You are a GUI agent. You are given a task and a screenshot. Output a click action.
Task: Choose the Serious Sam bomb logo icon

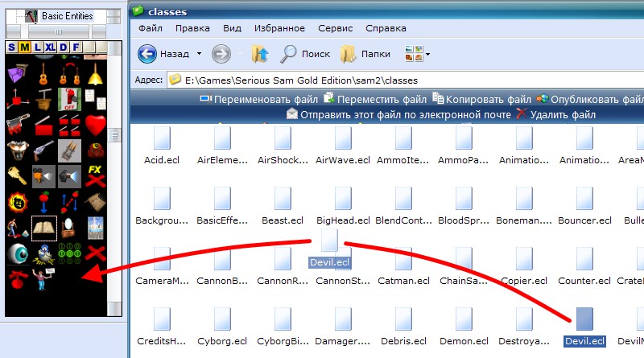tap(17, 202)
